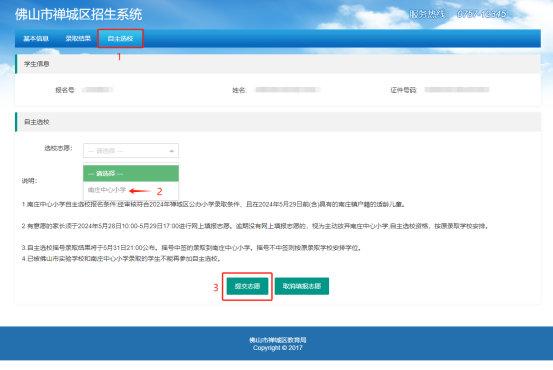This screenshot has width=553, height=370.
Task: Select the 自主选校 tab
Action: [120, 38]
